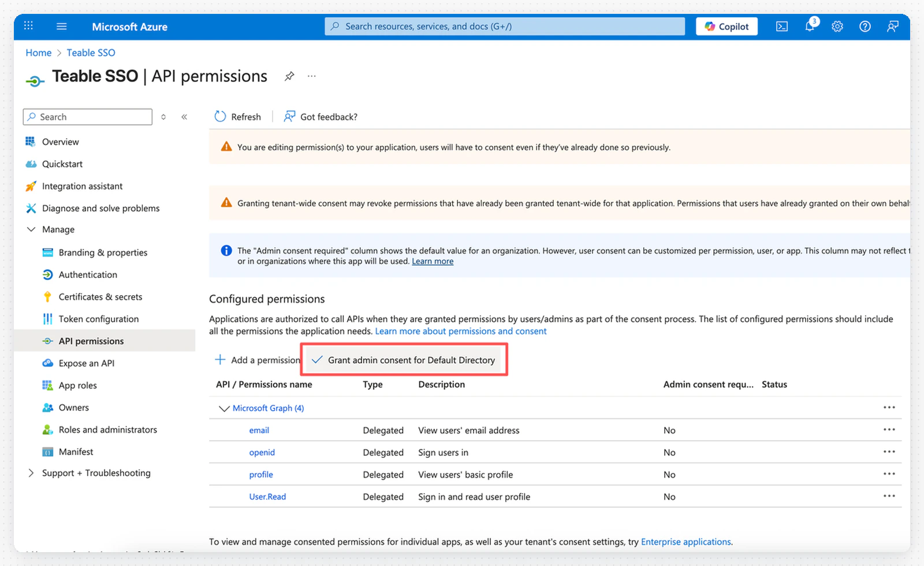Open options menu for Microsoft Graph row
Image resolution: width=924 pixels, height=566 pixels.
(889, 408)
